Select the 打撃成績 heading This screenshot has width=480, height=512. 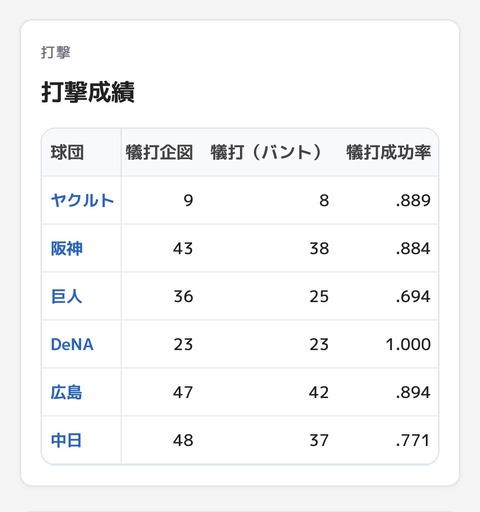tap(88, 92)
